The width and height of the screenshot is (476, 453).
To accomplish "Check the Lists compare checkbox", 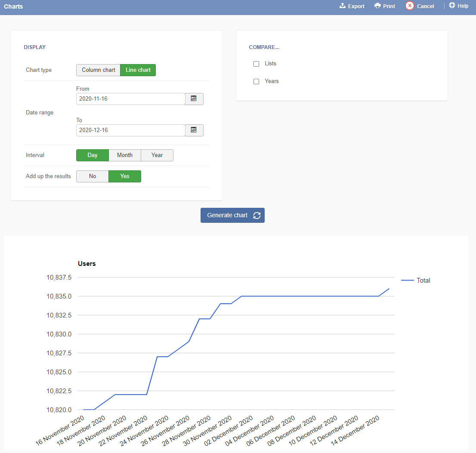I will pyautogui.click(x=256, y=64).
